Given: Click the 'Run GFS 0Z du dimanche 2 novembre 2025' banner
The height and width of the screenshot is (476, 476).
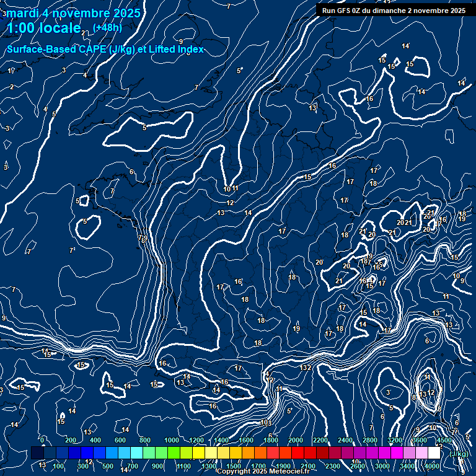Looking at the screenshot, I should click(394, 11).
